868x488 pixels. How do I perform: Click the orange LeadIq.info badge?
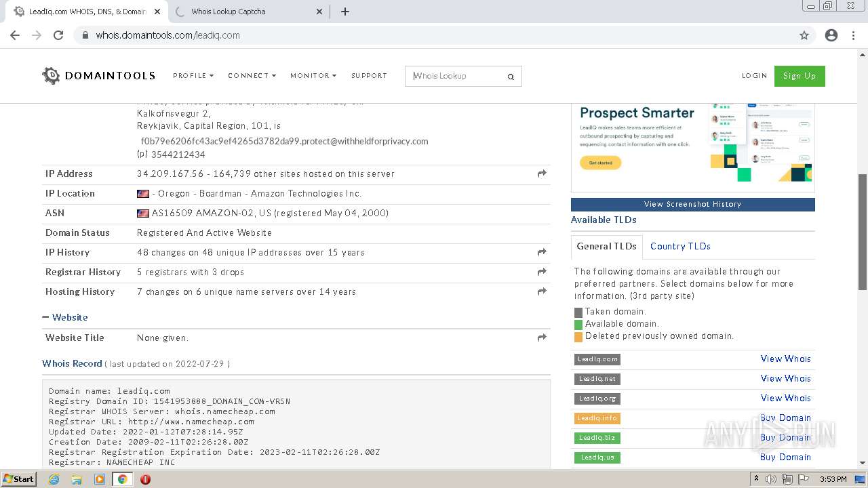click(x=597, y=418)
